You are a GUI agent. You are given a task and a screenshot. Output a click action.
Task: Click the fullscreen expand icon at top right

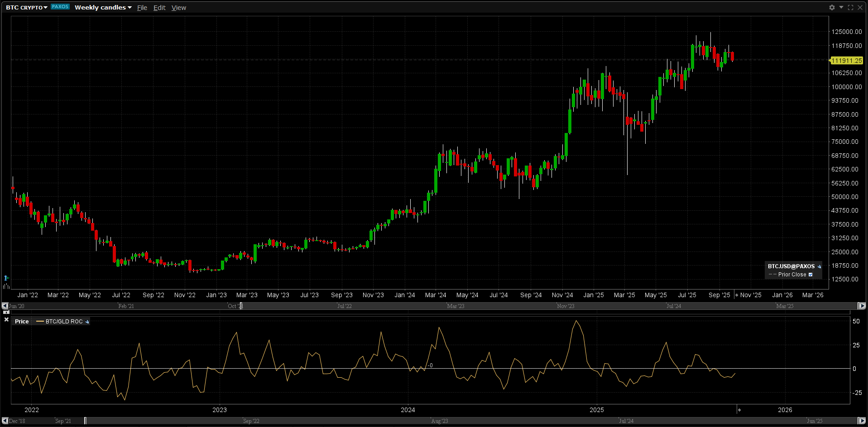pyautogui.click(x=850, y=7)
